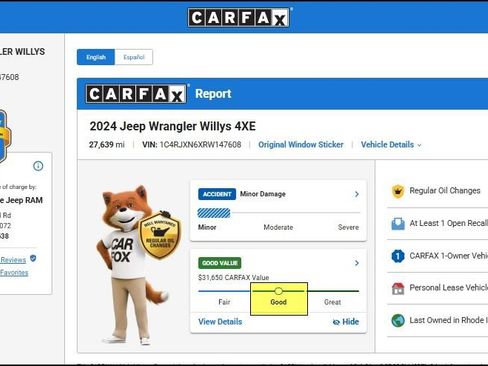488x366 pixels.
Task: Click the CARFAX logo in top header
Action: 239,17
